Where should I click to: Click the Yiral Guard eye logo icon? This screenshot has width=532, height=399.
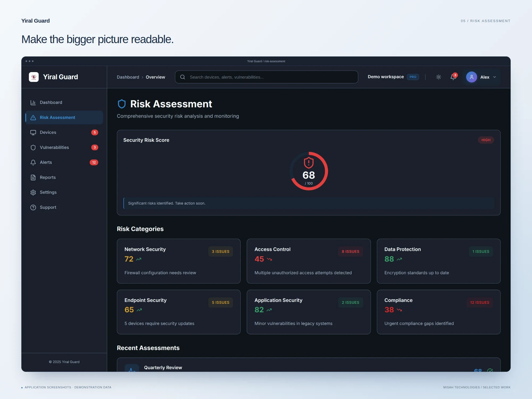coord(34,77)
